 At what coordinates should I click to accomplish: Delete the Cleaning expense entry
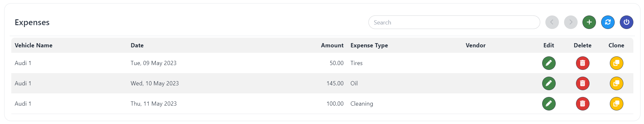[582, 104]
